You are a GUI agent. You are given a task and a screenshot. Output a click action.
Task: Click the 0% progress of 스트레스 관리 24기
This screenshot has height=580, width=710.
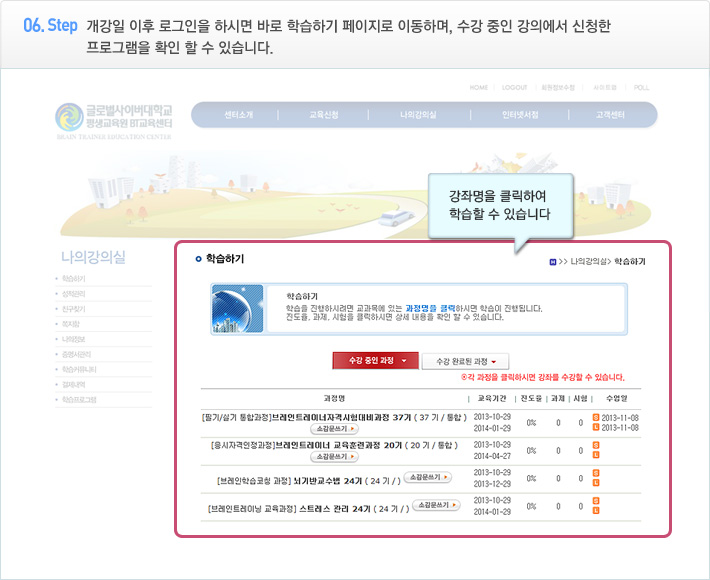531,507
